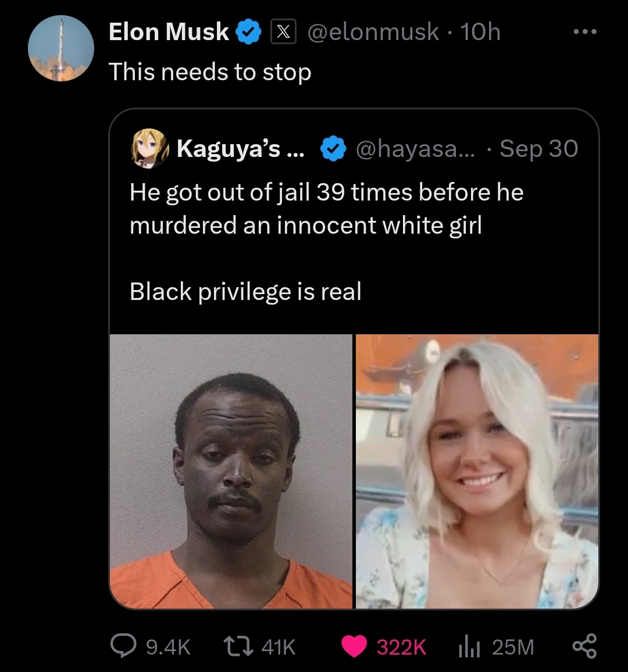This screenshot has width=628, height=672.
Task: Click the X affiliation badge
Action: (x=283, y=32)
